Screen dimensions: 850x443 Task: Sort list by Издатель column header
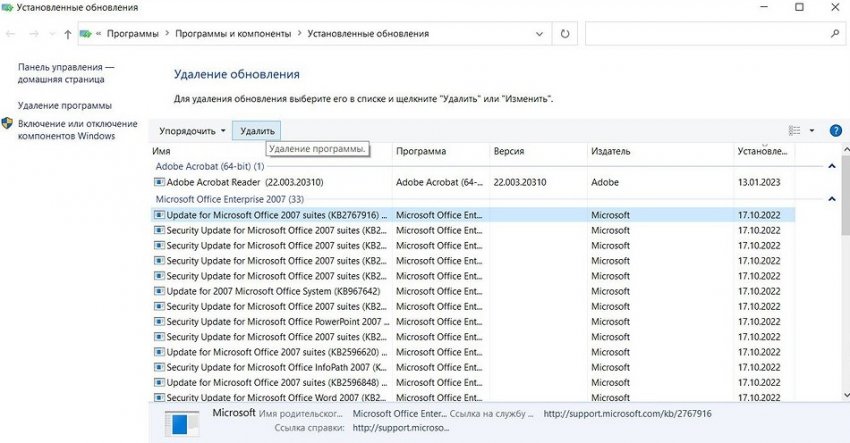(658, 151)
